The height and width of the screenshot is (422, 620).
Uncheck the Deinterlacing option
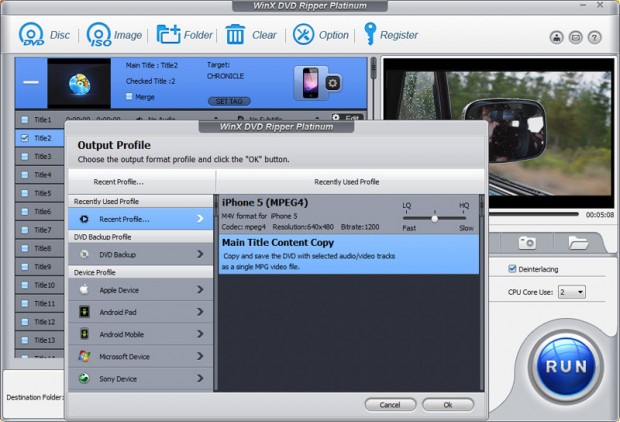[513, 268]
